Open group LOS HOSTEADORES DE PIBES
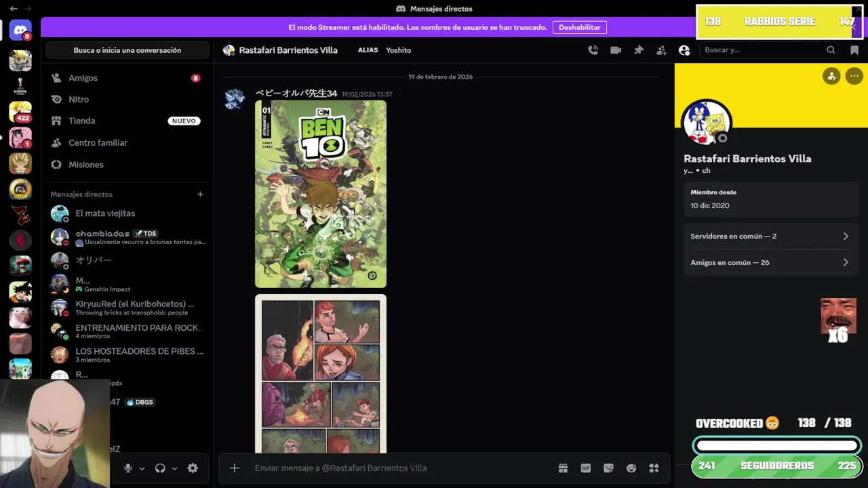This screenshot has height=488, width=868. pos(127,354)
